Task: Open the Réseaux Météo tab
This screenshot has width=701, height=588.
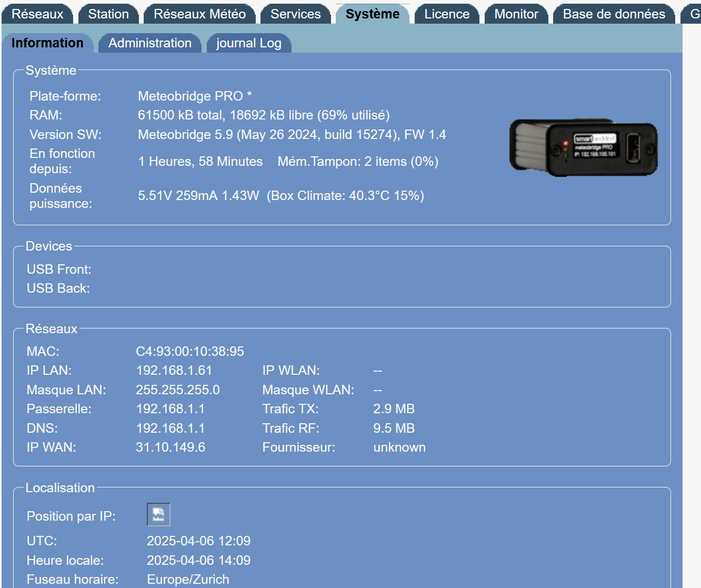Action: [x=199, y=14]
